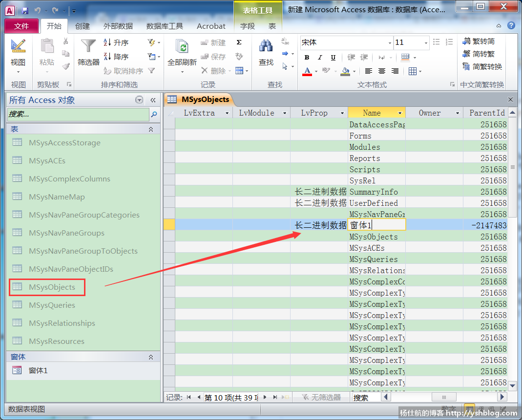Select MSysObjects table in navigation pane

pos(52,287)
